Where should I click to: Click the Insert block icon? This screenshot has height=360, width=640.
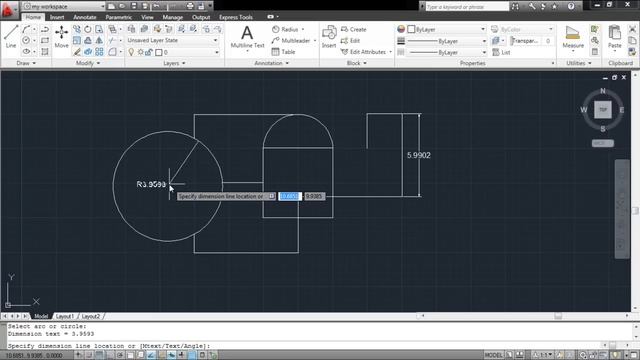329,37
